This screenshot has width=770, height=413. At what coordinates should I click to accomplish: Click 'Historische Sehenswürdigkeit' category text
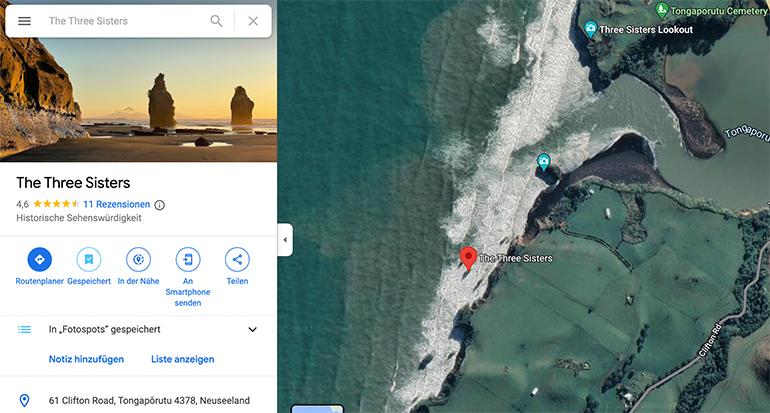79,218
